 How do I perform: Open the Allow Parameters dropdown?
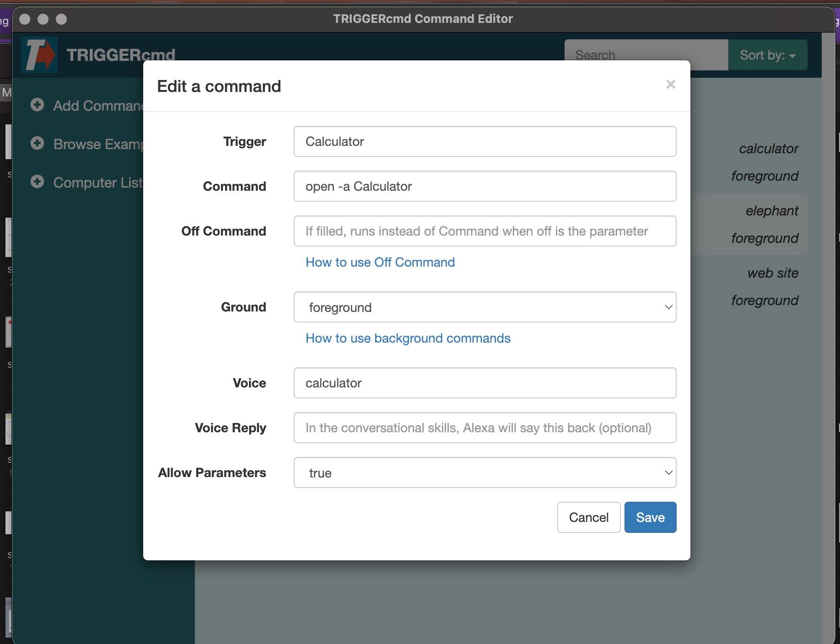tap(485, 472)
